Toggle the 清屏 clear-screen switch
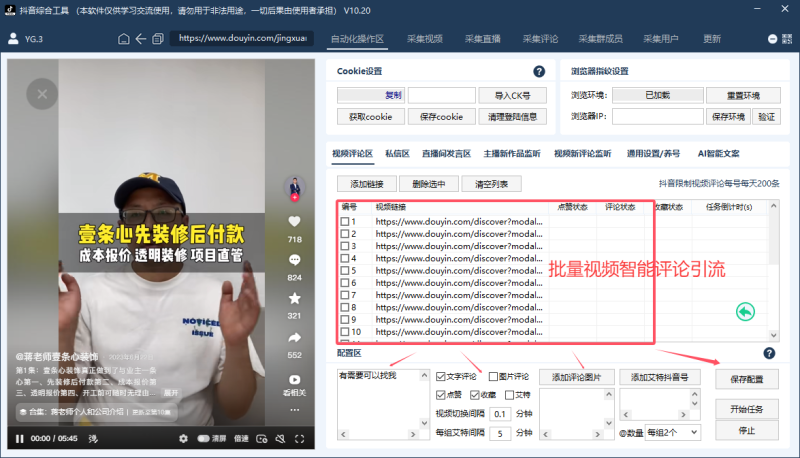The height and width of the screenshot is (458, 800). pos(204,439)
